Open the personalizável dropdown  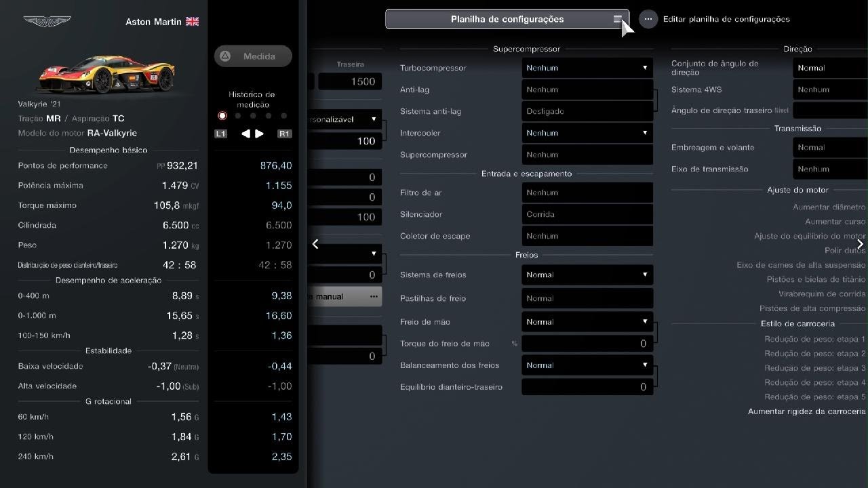[x=344, y=119]
